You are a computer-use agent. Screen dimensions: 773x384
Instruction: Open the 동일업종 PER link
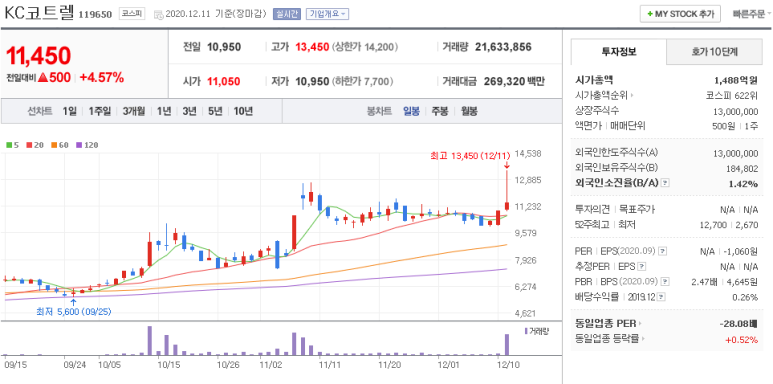click(609, 324)
